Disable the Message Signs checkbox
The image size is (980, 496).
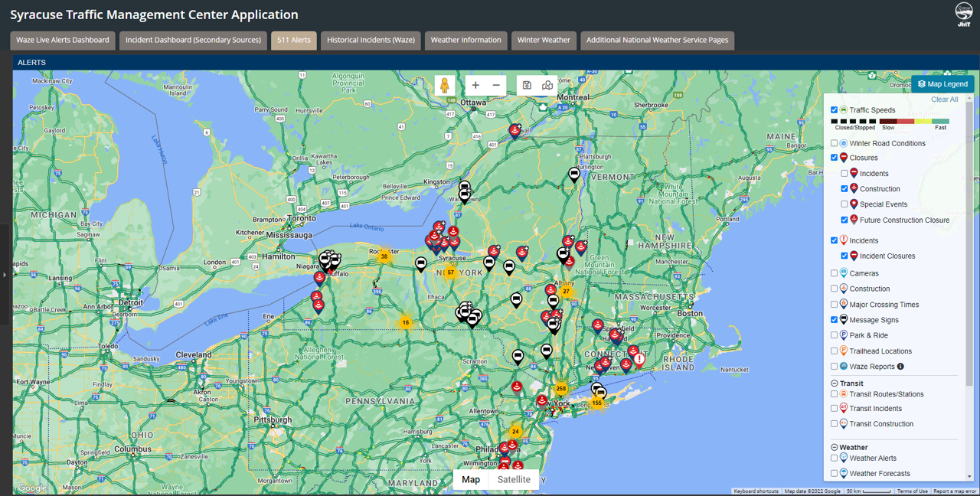point(835,320)
